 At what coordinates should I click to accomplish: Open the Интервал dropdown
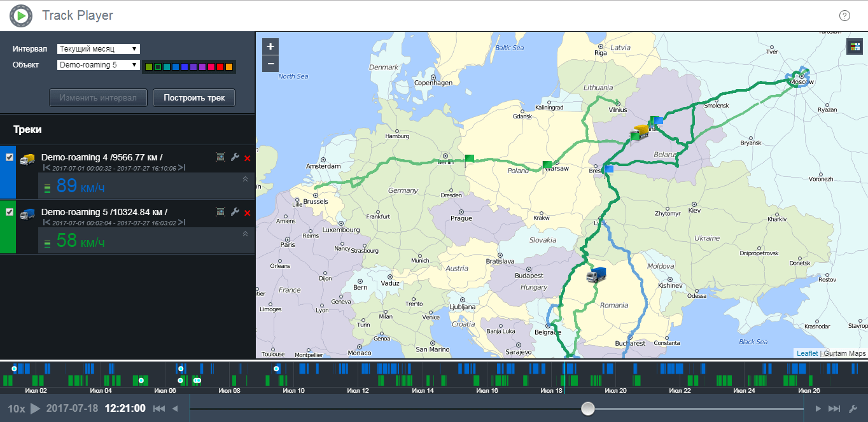click(98, 49)
